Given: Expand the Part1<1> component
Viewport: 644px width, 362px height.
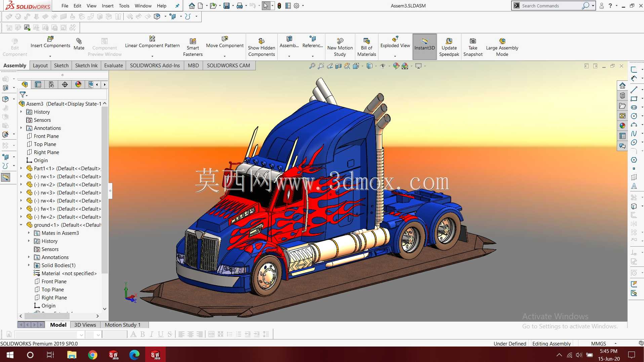Looking at the screenshot, I should tap(21, 168).
